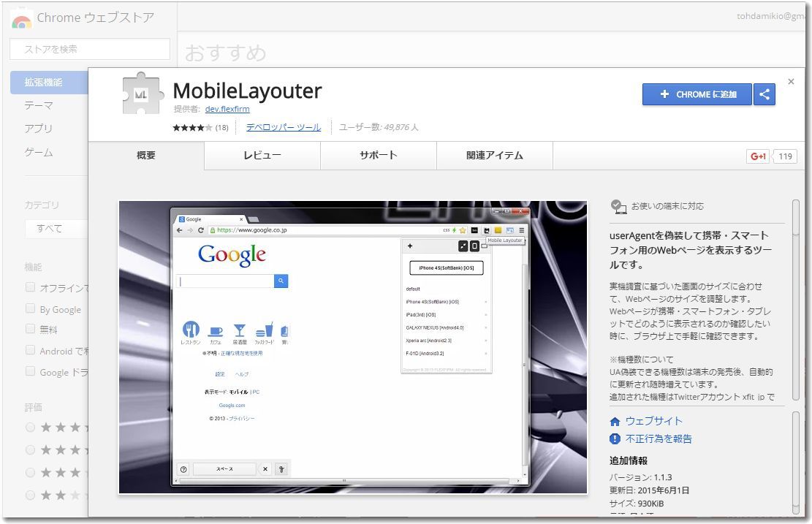
Task: Click the home icon beside ウェブサイト
Action: point(615,422)
